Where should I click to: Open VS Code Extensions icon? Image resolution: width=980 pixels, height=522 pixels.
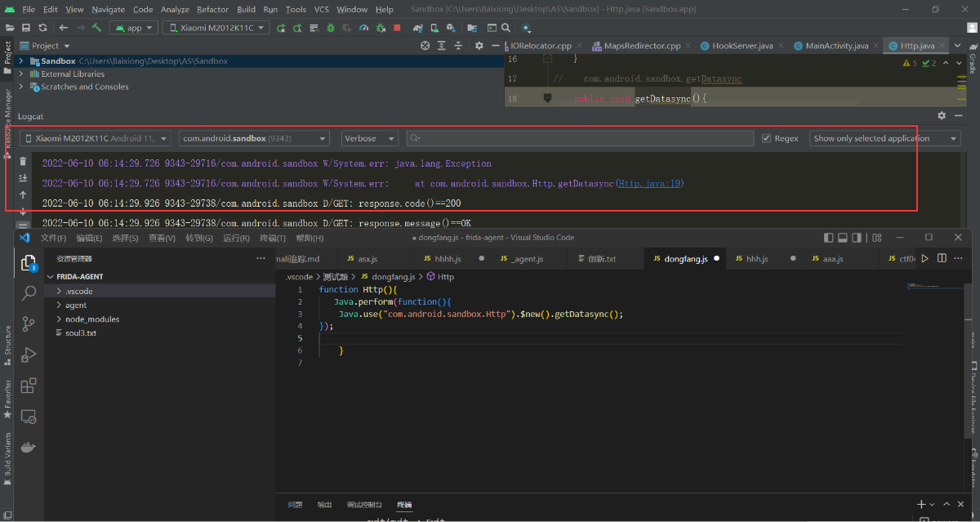click(29, 386)
